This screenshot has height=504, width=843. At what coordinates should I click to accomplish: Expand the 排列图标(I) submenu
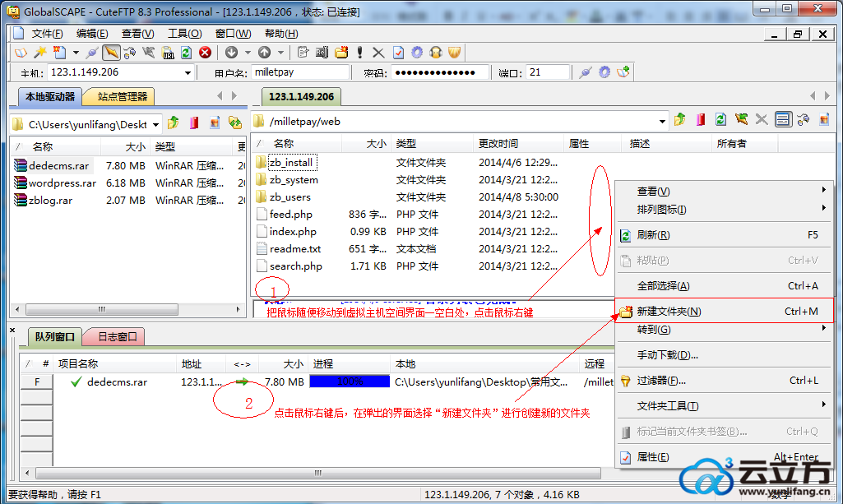coord(823,209)
